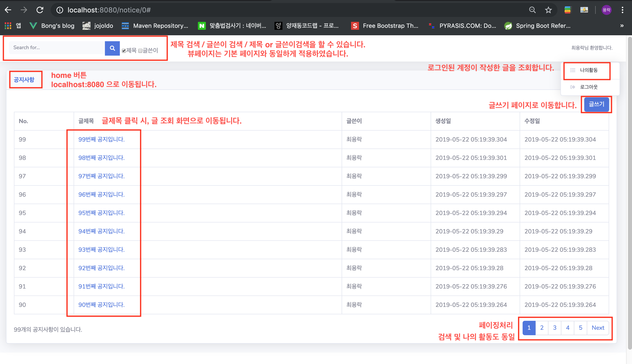Bookmark page using the star icon
Screen dimensions: 632x364
[548, 10]
